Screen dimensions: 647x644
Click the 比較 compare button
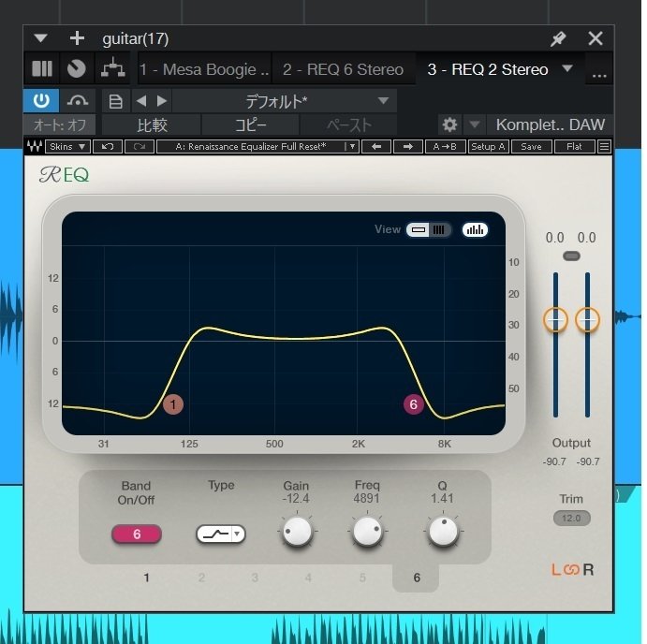[x=152, y=125]
